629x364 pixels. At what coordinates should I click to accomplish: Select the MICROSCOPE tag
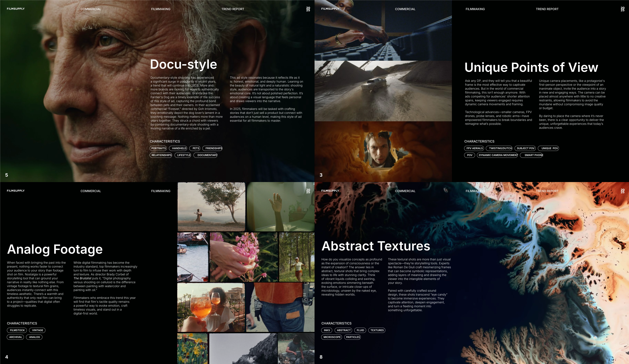331,337
